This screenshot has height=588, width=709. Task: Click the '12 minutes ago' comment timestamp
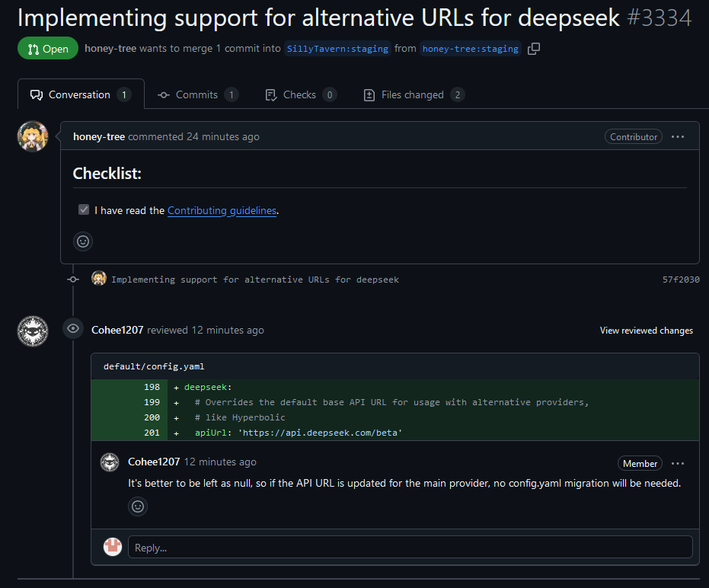point(220,462)
